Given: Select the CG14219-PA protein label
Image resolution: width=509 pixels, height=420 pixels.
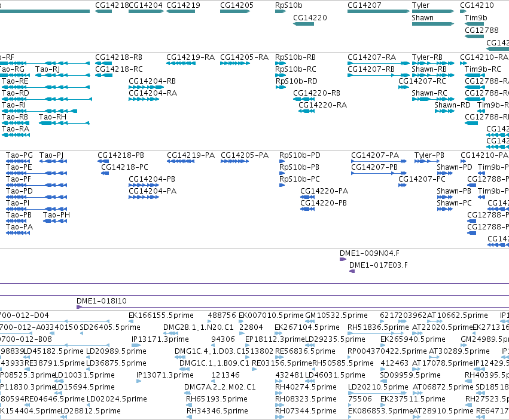Looking at the screenshot, I should click(x=191, y=155).
